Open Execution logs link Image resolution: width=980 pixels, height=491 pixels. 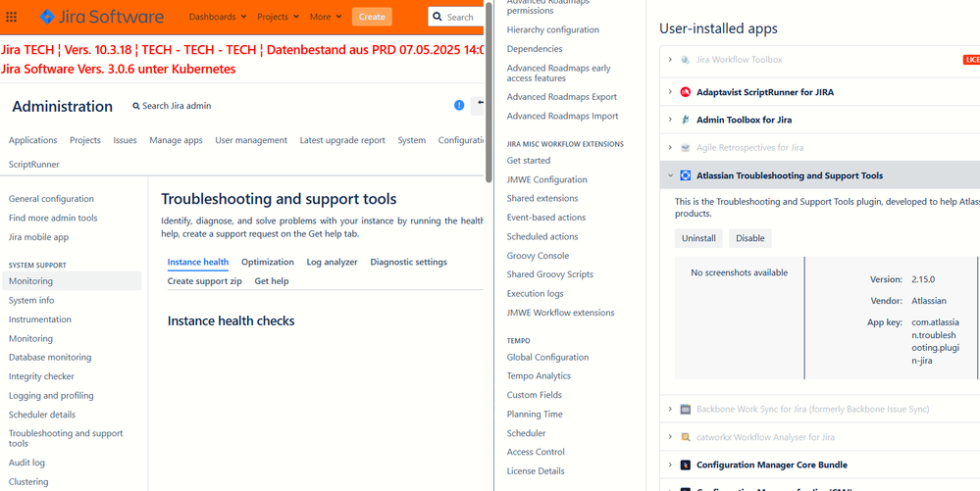[x=535, y=294]
